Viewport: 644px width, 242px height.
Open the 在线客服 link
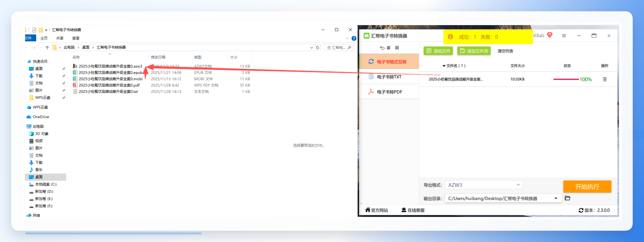click(413, 210)
